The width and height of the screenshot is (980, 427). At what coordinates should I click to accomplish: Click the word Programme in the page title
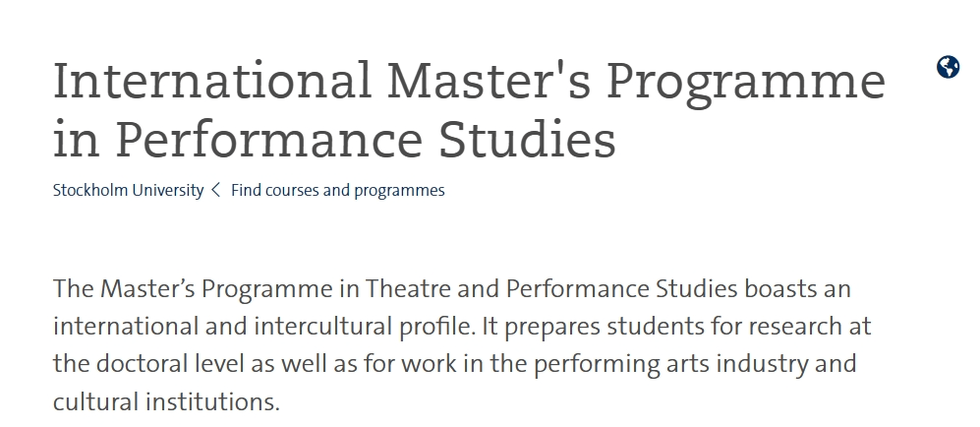click(x=746, y=85)
